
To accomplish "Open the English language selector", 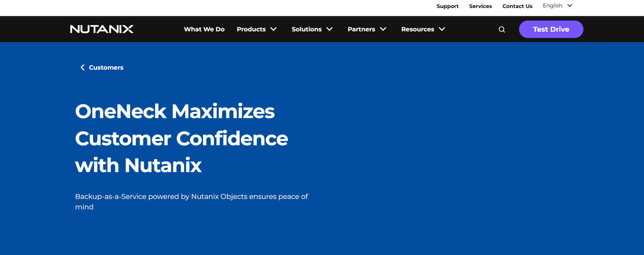I will pyautogui.click(x=557, y=6).
